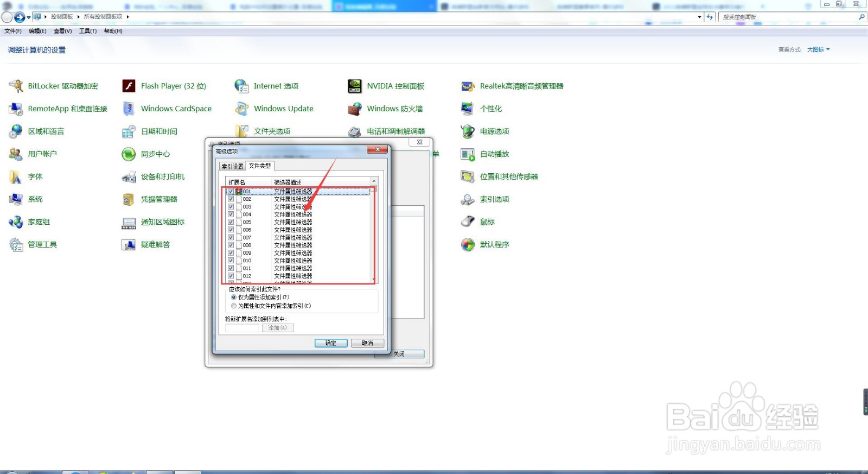Open the 帮助(H) menu

click(113, 31)
